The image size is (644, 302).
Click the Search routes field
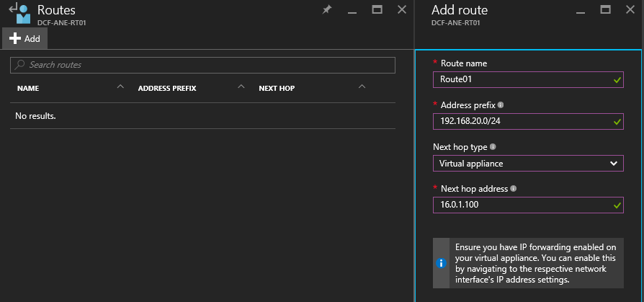[209, 65]
